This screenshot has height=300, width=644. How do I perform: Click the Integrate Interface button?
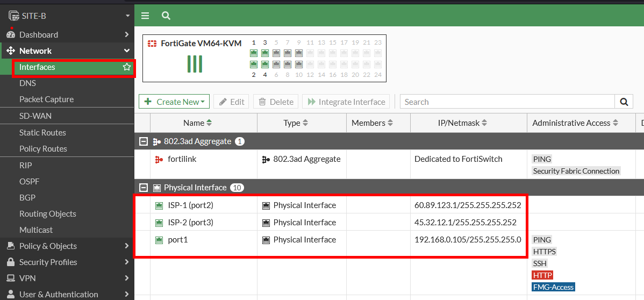pyautogui.click(x=346, y=102)
